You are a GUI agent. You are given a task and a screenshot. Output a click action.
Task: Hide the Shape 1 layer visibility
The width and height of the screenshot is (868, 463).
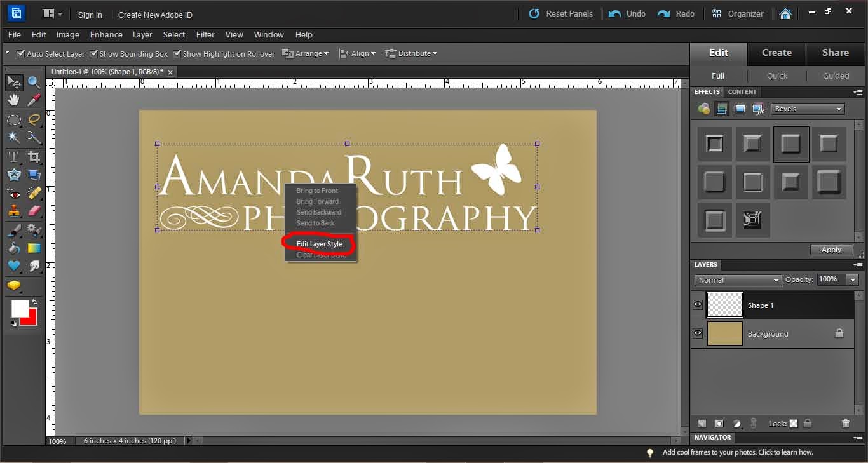coord(698,305)
